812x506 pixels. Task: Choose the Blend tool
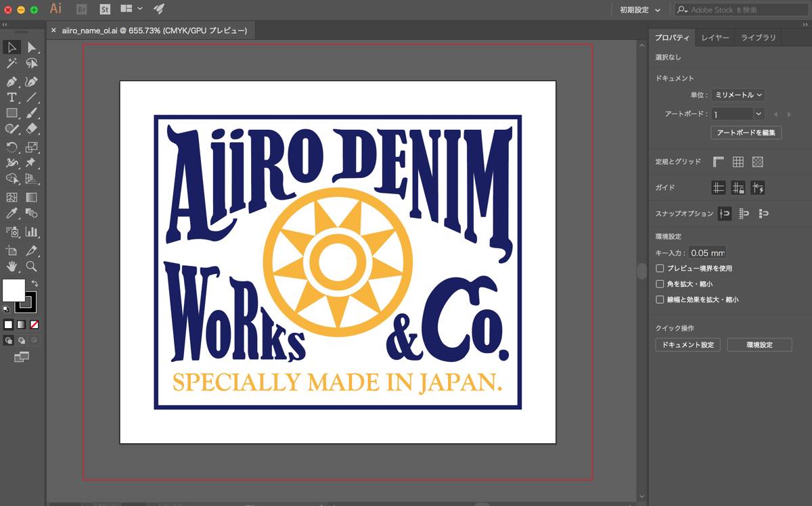[31, 213]
